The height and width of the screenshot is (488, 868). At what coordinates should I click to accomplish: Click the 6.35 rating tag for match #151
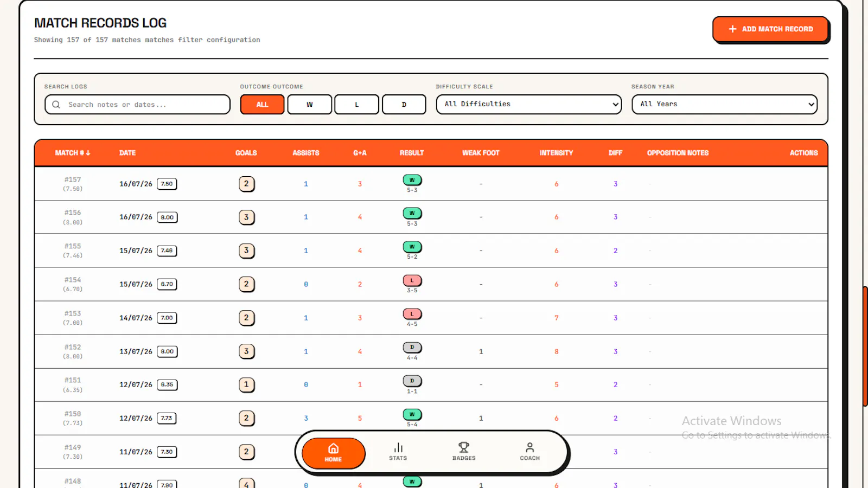tap(167, 385)
